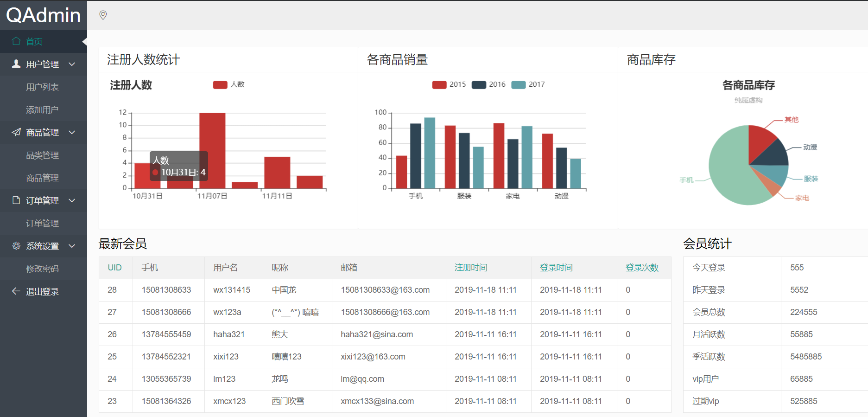The width and height of the screenshot is (868, 417).
Task: Open the 品类管理 menu item
Action: [x=42, y=155]
